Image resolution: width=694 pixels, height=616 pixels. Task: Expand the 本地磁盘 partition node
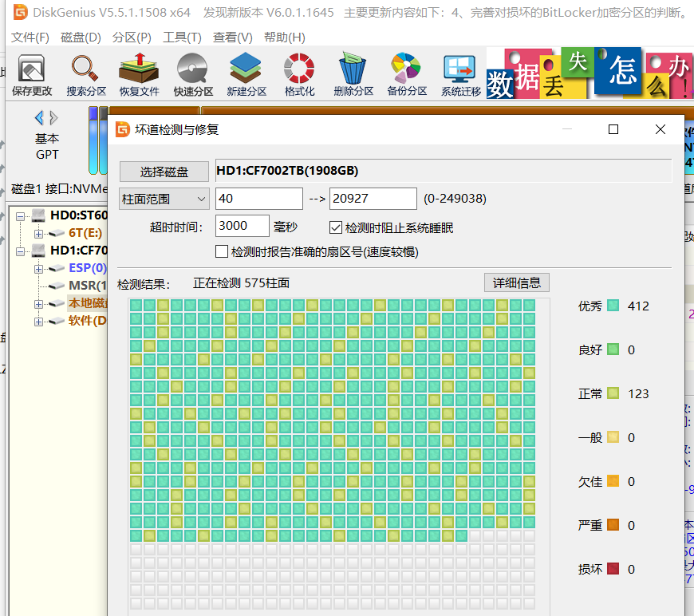click(x=38, y=304)
